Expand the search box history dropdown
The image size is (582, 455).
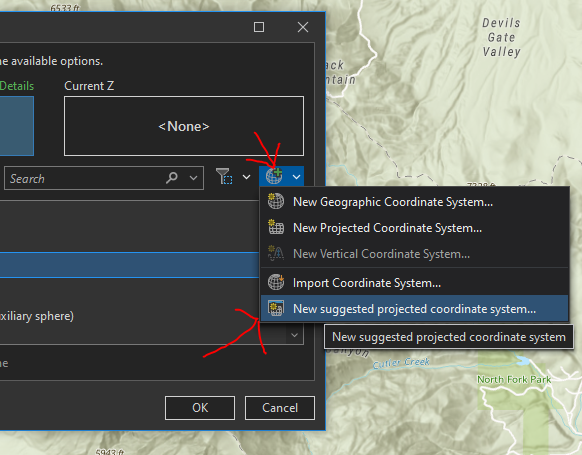[193, 178]
